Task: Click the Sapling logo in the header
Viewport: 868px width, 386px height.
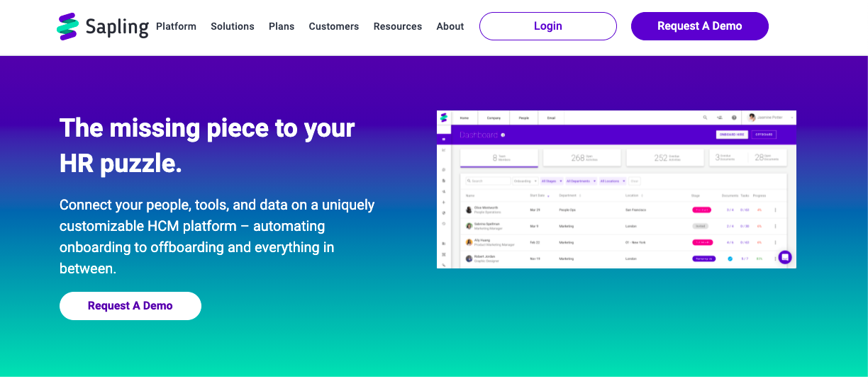Action: (x=103, y=26)
